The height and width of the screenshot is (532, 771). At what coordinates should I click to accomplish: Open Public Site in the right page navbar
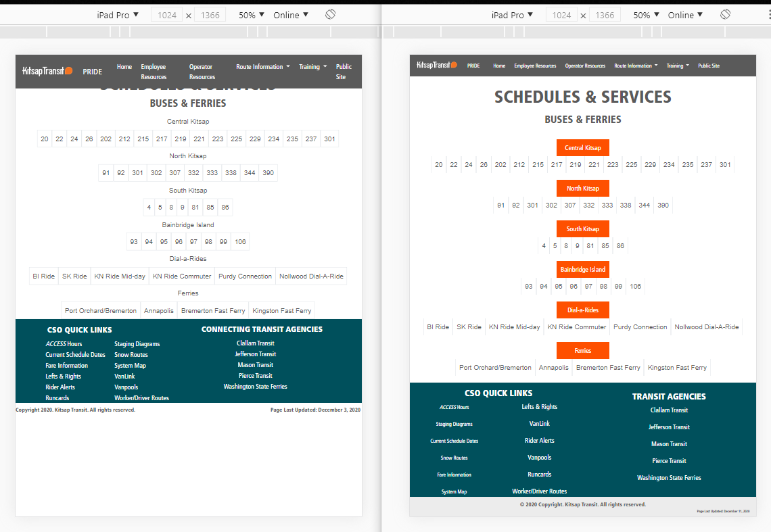(709, 66)
